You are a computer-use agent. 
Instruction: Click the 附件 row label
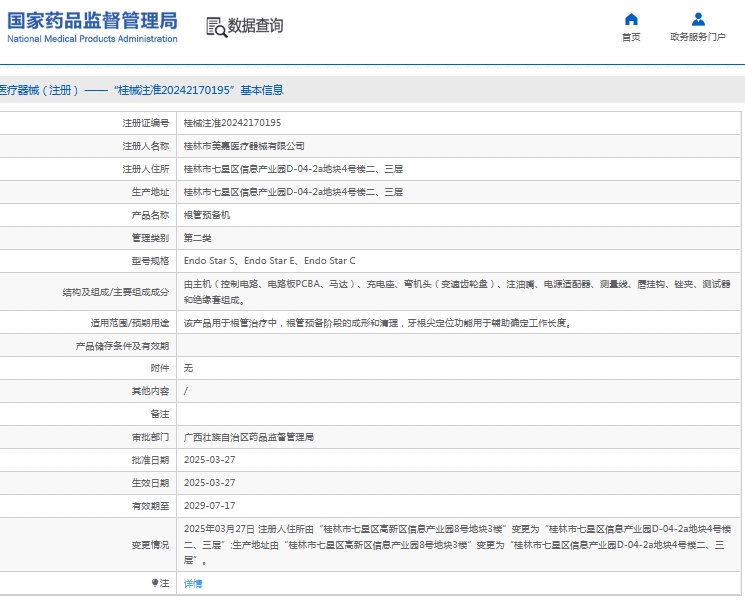click(160, 368)
